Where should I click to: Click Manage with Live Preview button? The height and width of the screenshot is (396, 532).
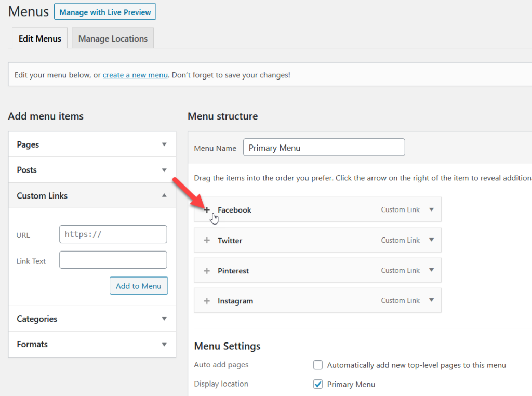105,12
